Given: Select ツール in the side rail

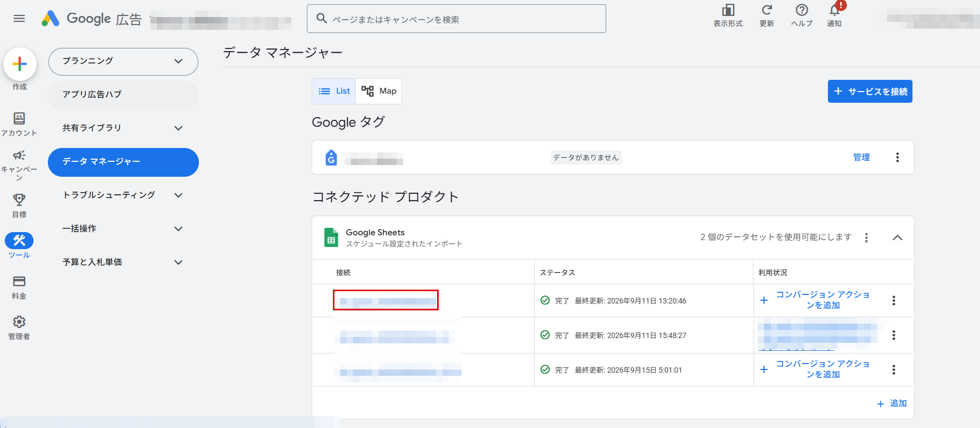Looking at the screenshot, I should tap(19, 245).
